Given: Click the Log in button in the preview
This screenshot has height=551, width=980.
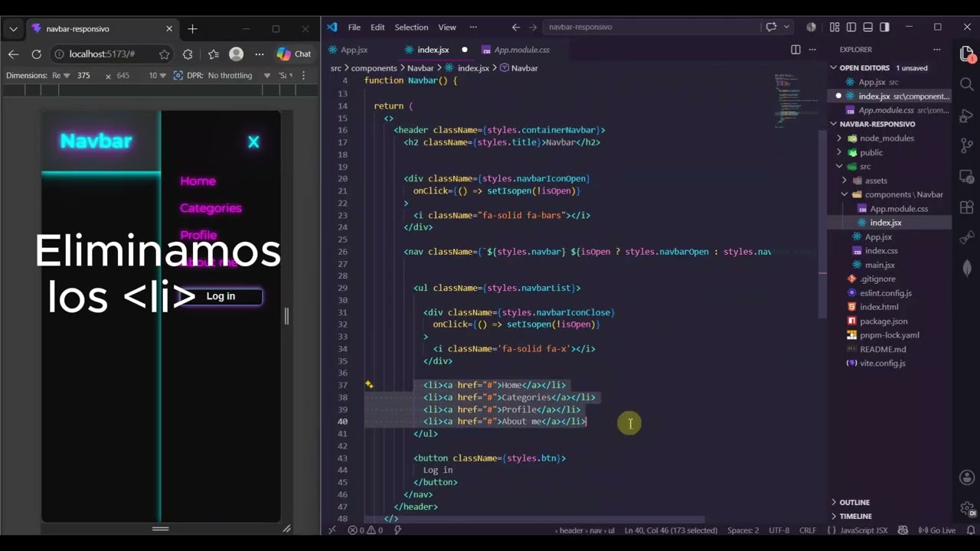Looking at the screenshot, I should (x=220, y=296).
